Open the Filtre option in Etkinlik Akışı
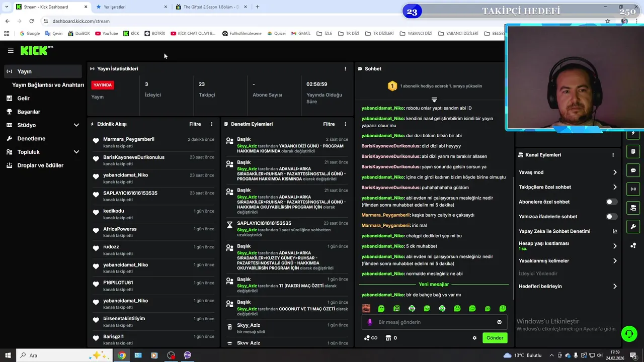 [x=195, y=124]
